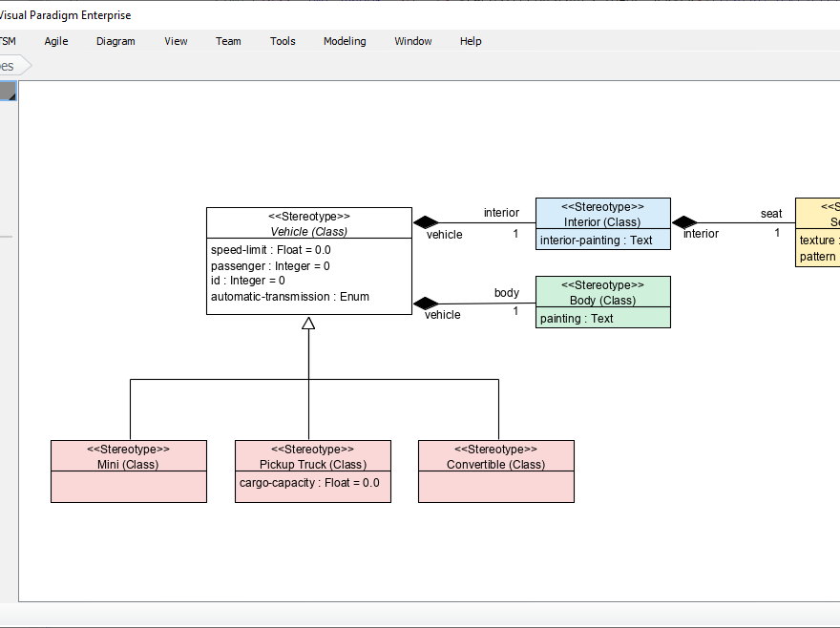Select the yellow Seat class box
Viewport: 840px width, 628px height.
click(818, 229)
